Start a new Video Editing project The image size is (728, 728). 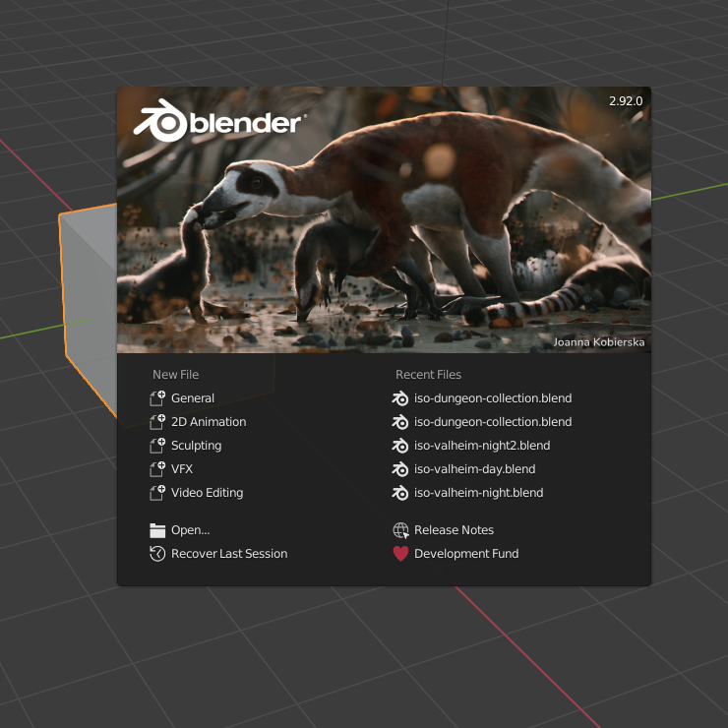point(207,493)
